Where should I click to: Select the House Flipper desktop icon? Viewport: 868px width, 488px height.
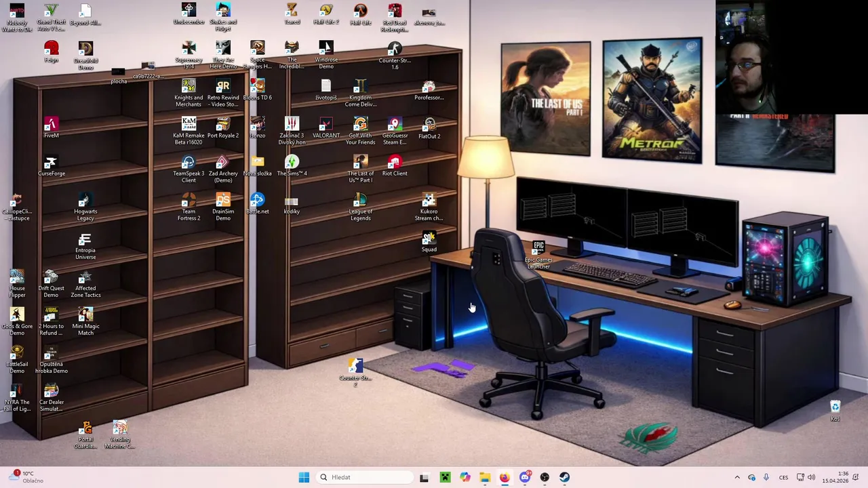(17, 283)
